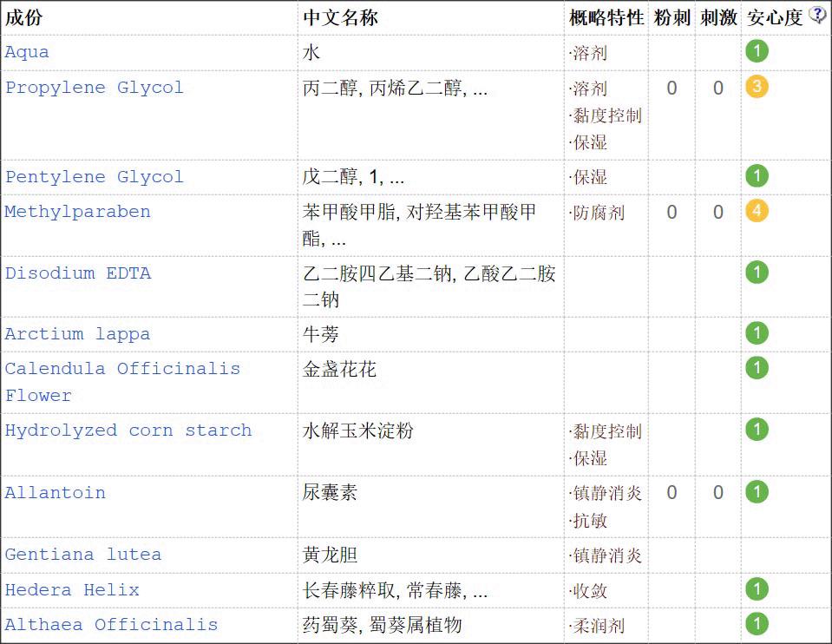The width and height of the screenshot is (832, 644).
Task: Click the green safety badge for Allantoin
Action: [x=756, y=492]
